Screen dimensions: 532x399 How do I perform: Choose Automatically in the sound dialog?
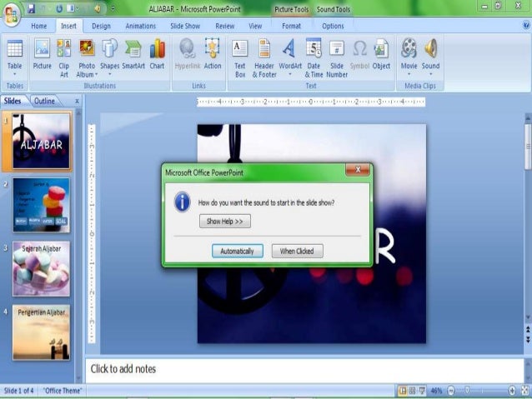click(237, 252)
